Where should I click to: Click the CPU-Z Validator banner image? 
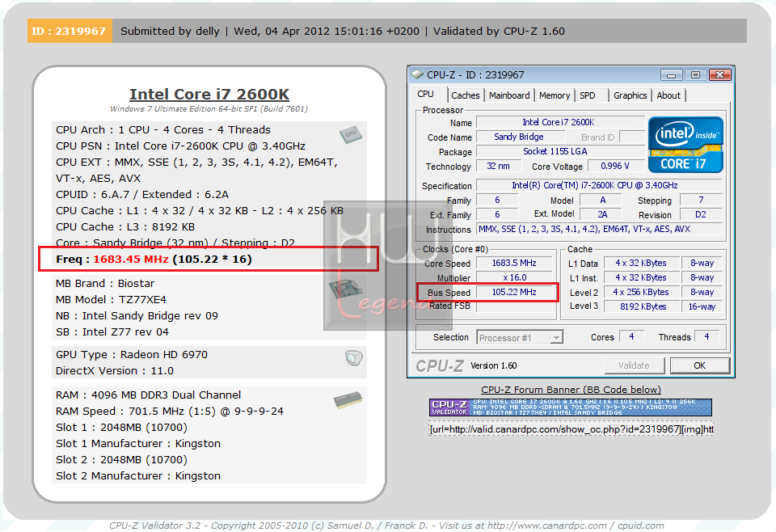(x=571, y=407)
